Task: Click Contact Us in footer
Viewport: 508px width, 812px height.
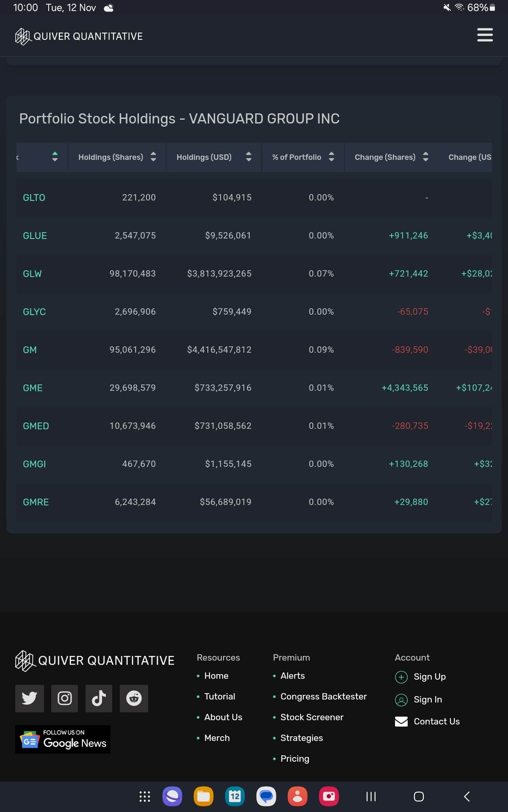Action: pyautogui.click(x=436, y=721)
